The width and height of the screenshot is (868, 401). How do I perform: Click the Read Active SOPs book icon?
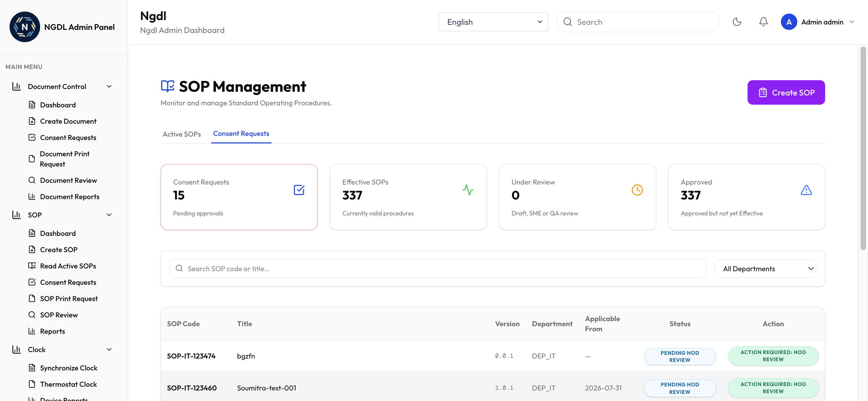pos(32,266)
